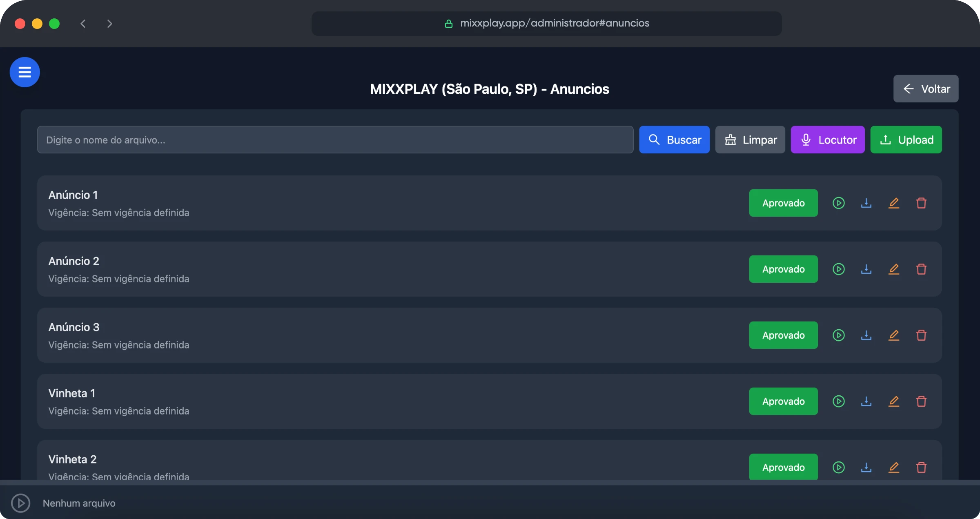Click the Vigência text under Anúncio 1
Image resolution: width=980 pixels, height=519 pixels.
click(119, 213)
